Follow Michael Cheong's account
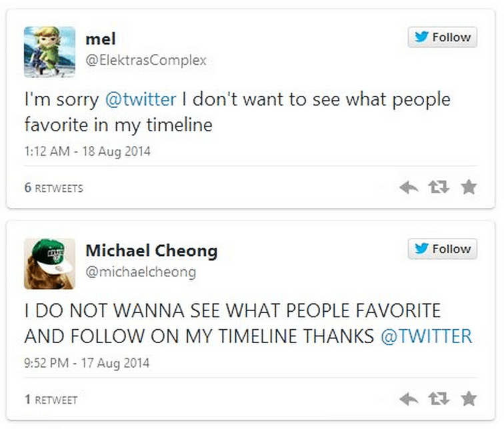The width and height of the screenshot is (504, 429). coord(443,248)
